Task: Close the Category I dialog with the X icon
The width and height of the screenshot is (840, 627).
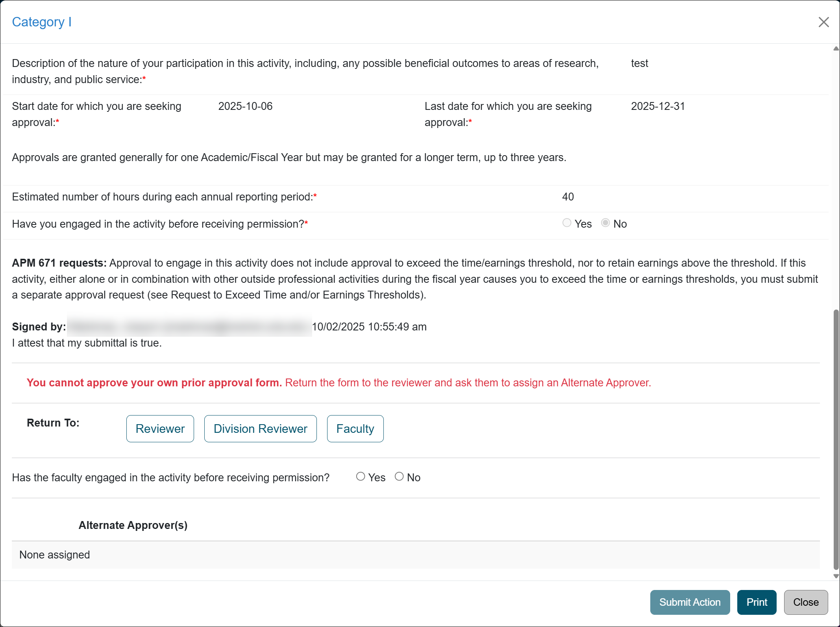Action: coord(823,22)
